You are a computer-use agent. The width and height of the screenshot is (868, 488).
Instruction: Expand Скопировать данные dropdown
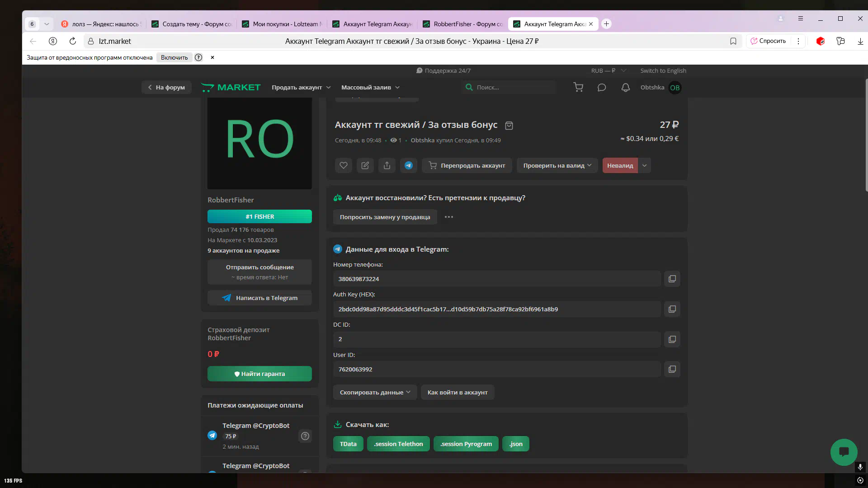point(375,392)
